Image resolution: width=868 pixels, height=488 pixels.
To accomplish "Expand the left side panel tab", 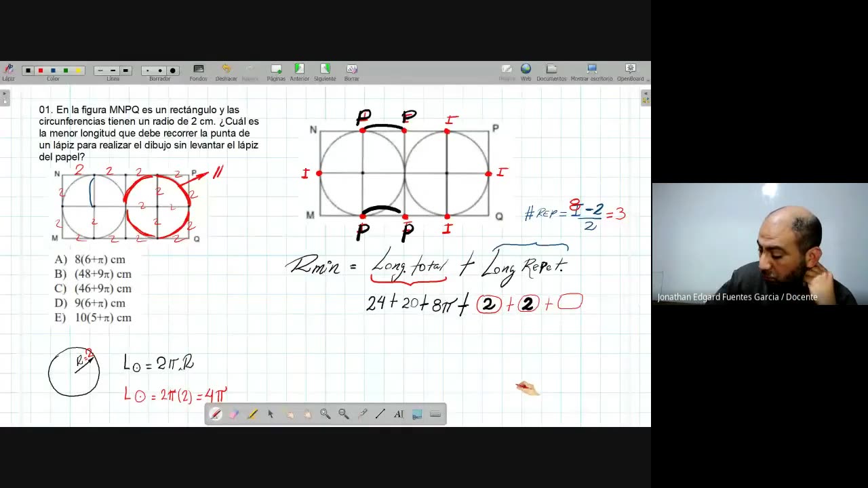I will point(5,98).
